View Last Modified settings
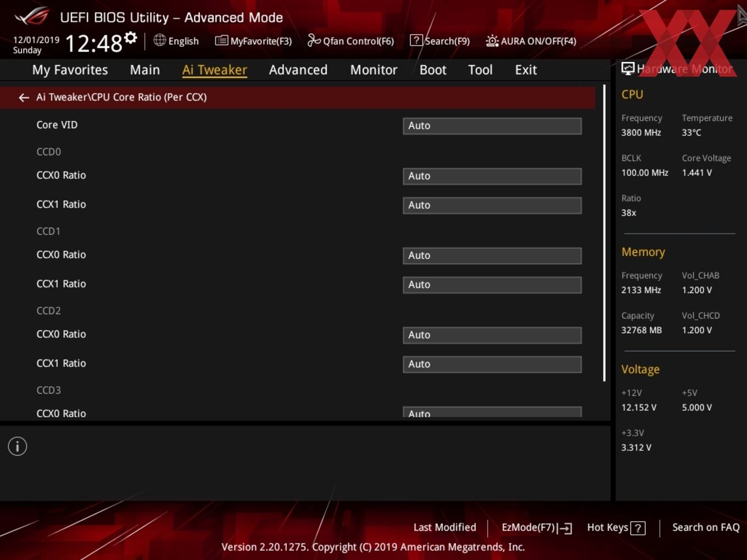Image resolution: width=747 pixels, height=560 pixels. coord(445,528)
